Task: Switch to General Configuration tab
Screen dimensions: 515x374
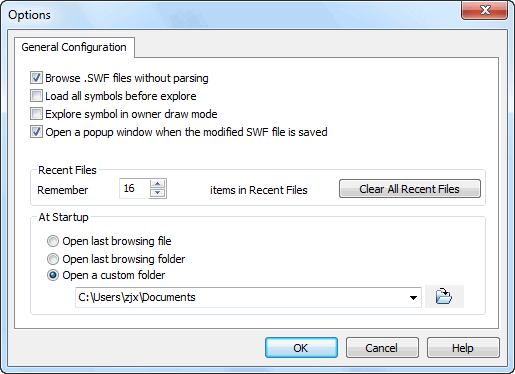Action: [74, 47]
